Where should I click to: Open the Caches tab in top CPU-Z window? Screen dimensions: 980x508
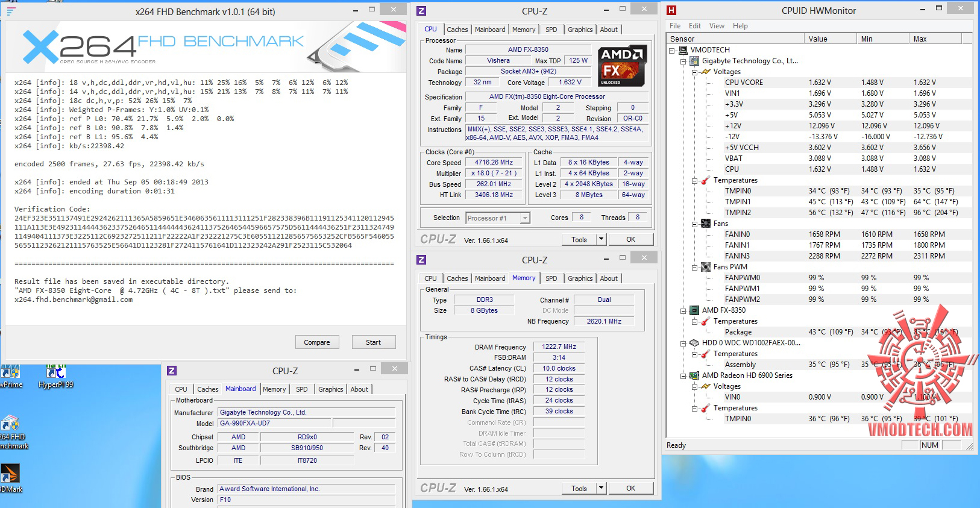pyautogui.click(x=457, y=30)
